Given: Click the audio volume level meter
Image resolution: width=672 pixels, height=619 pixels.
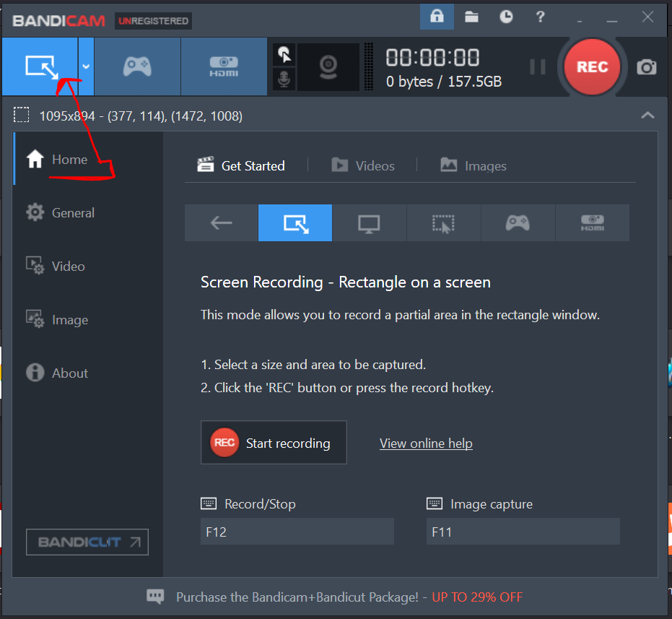Looking at the screenshot, I should pos(368,66).
